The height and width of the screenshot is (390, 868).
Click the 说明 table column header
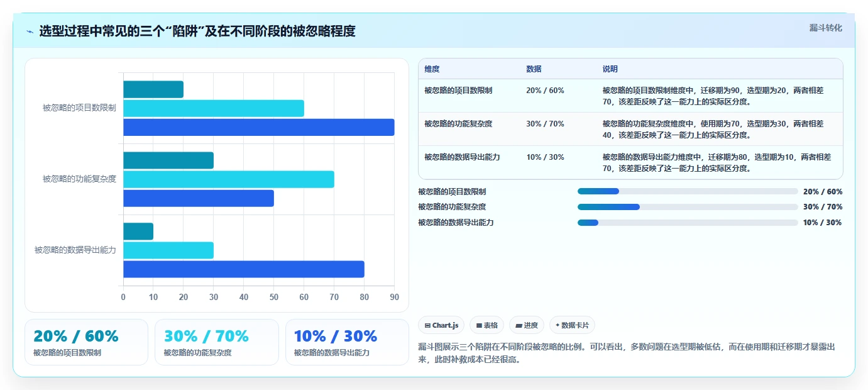click(x=610, y=69)
